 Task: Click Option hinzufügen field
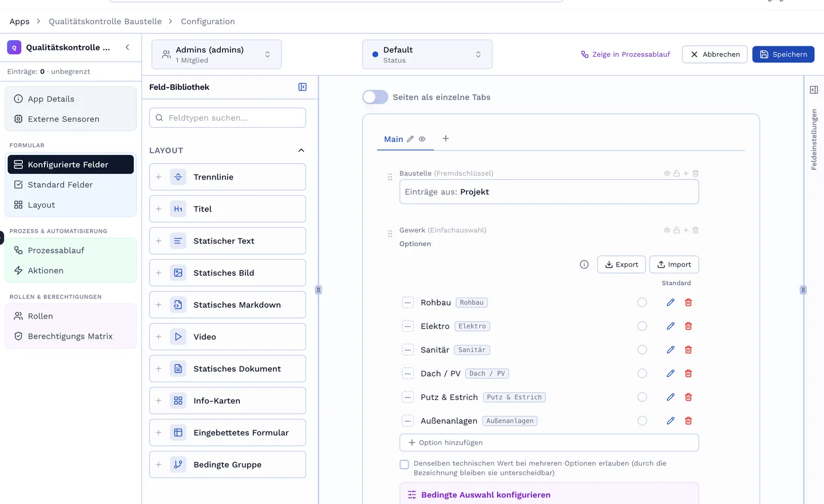pyautogui.click(x=549, y=443)
